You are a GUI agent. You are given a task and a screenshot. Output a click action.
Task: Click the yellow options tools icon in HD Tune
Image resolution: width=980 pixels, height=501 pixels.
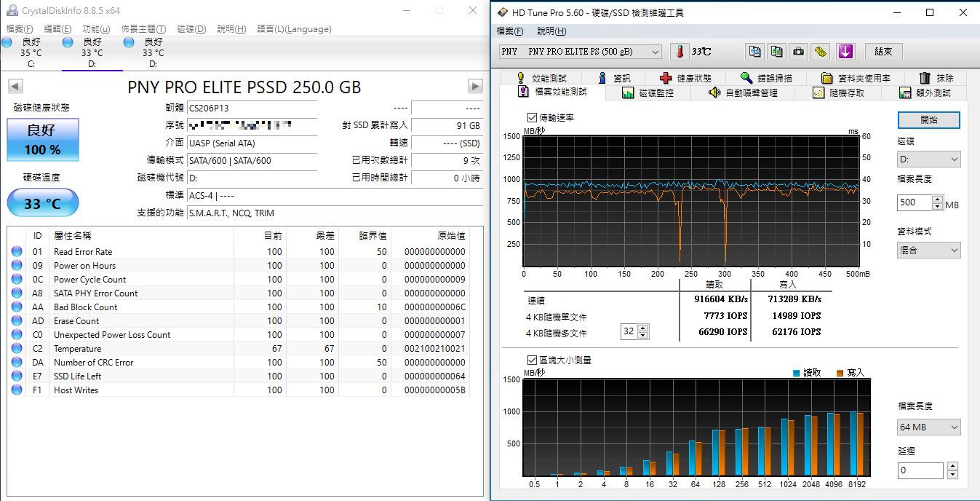pos(821,52)
